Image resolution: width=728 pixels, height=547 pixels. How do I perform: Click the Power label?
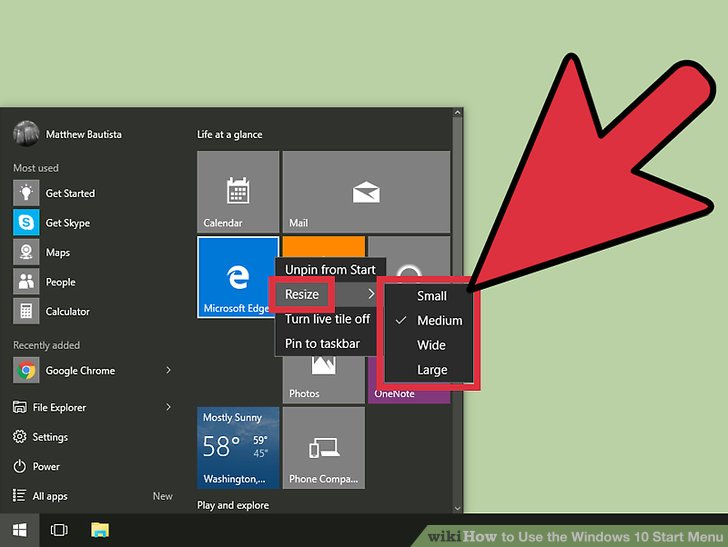46,467
